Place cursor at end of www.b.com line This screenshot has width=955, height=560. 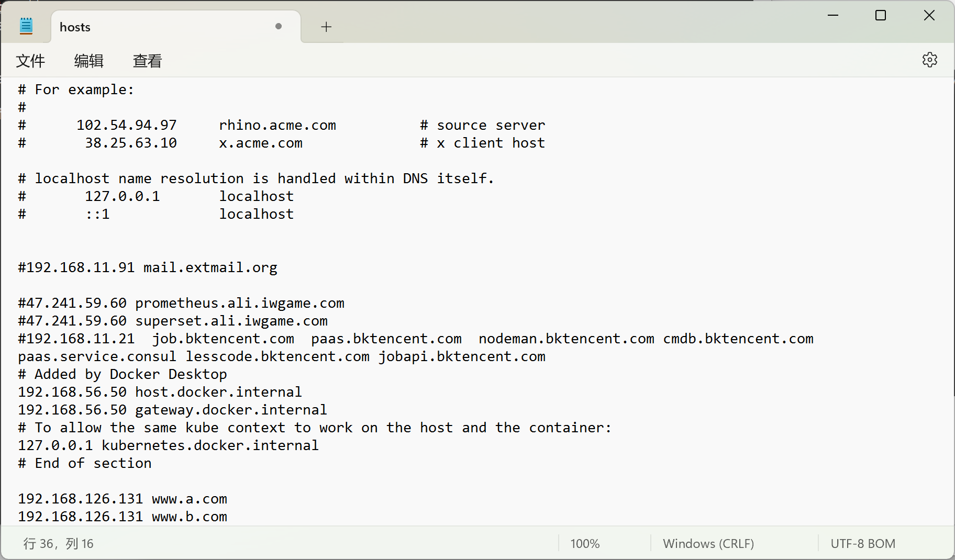(x=228, y=517)
